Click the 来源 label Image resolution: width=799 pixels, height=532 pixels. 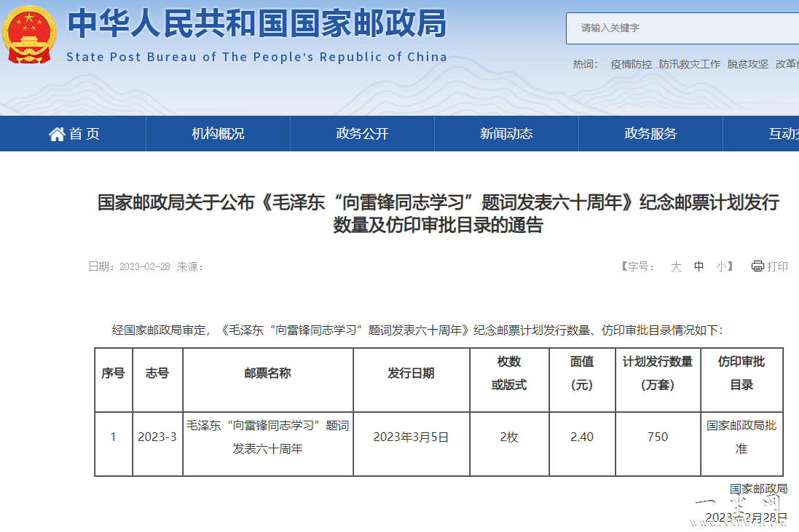click(x=190, y=267)
